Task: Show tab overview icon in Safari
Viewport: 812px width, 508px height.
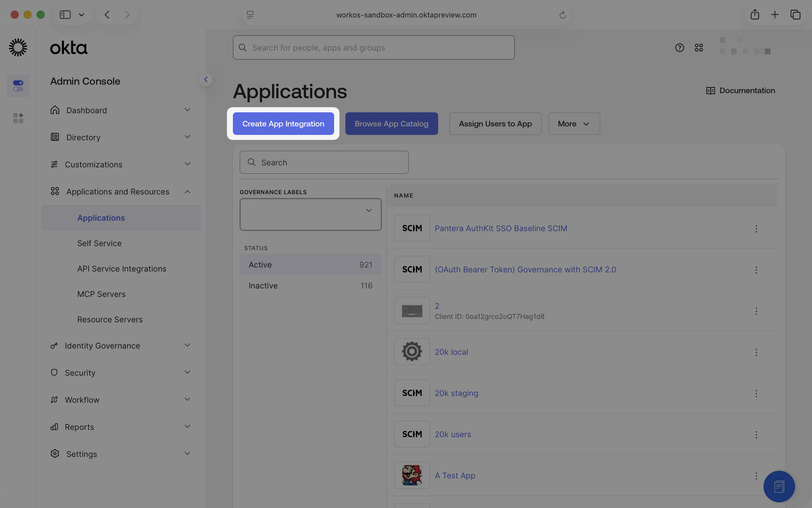Action: [x=796, y=14]
